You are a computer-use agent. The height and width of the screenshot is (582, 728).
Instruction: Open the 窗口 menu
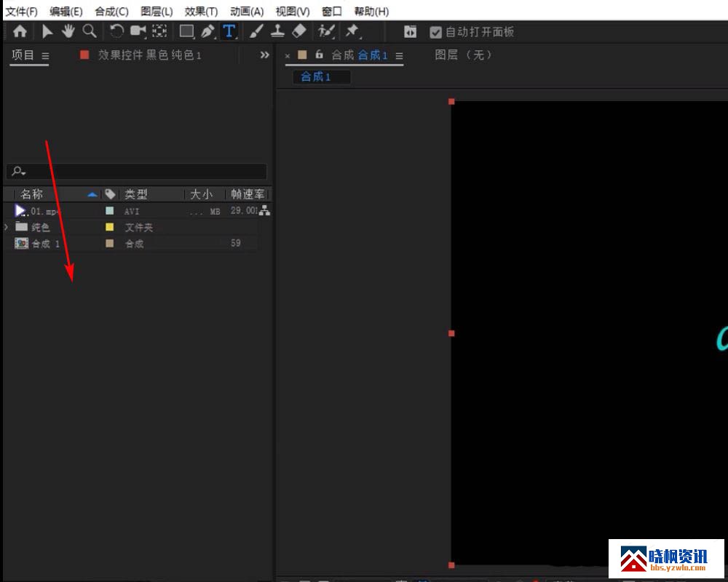tap(331, 11)
